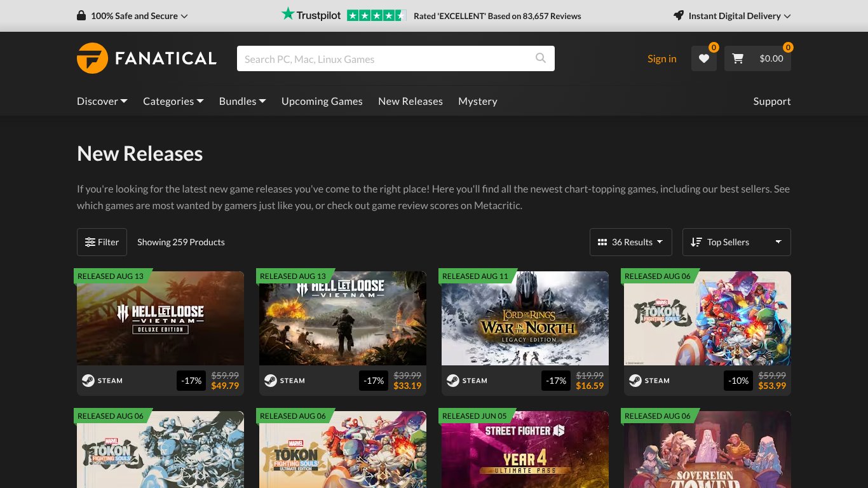Open the Sovereign Tower game thumbnail
The width and height of the screenshot is (868, 488).
pos(707,449)
